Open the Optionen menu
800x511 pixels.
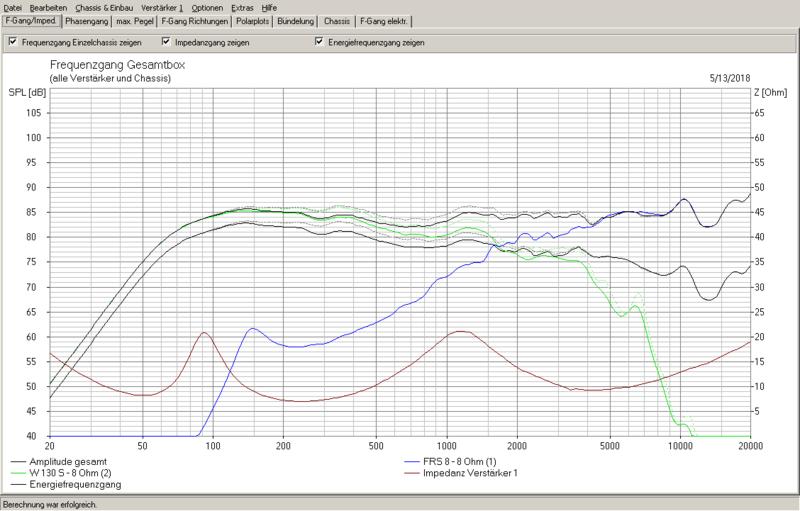pos(213,7)
